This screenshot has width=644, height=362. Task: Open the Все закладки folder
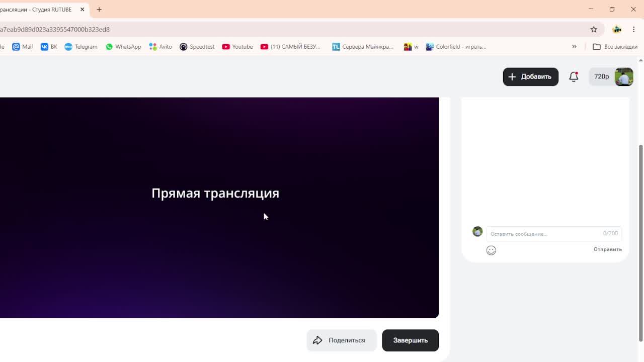615,47
